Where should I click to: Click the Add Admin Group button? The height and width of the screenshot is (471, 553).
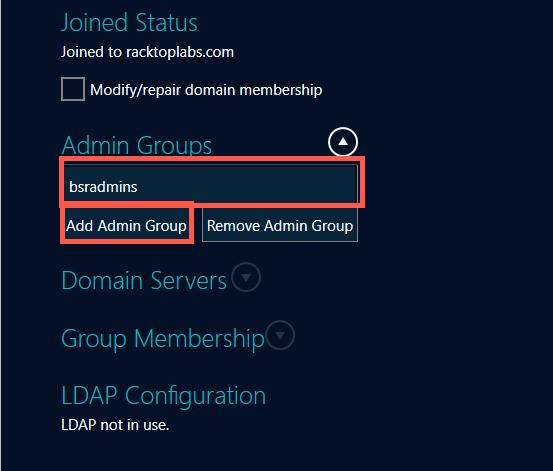pyautogui.click(x=127, y=225)
